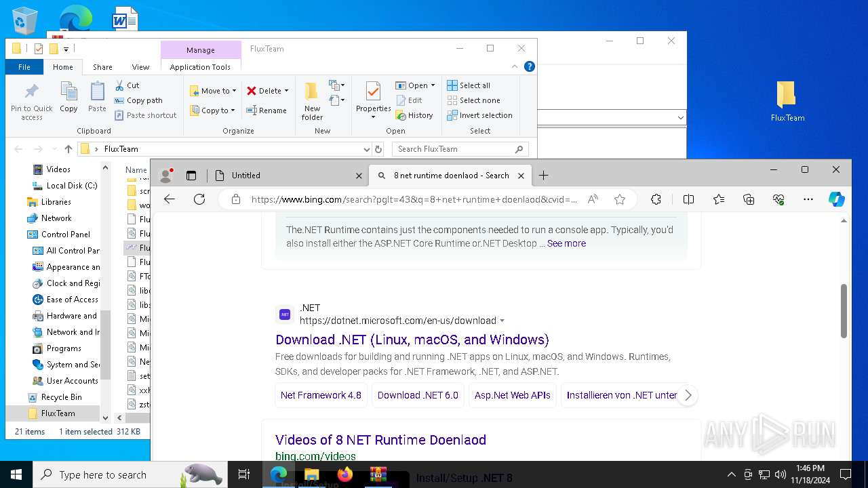Click Net Framework 4.8 link

point(321,395)
